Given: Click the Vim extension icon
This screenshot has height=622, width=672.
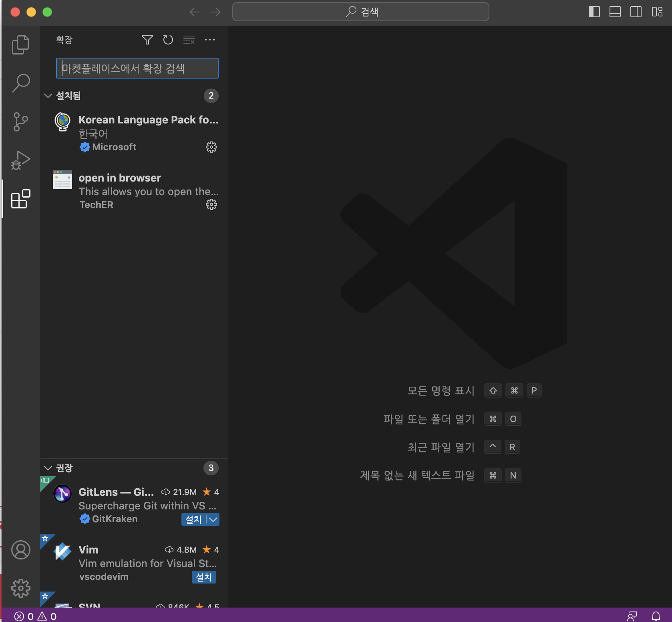Looking at the screenshot, I should click(x=62, y=551).
